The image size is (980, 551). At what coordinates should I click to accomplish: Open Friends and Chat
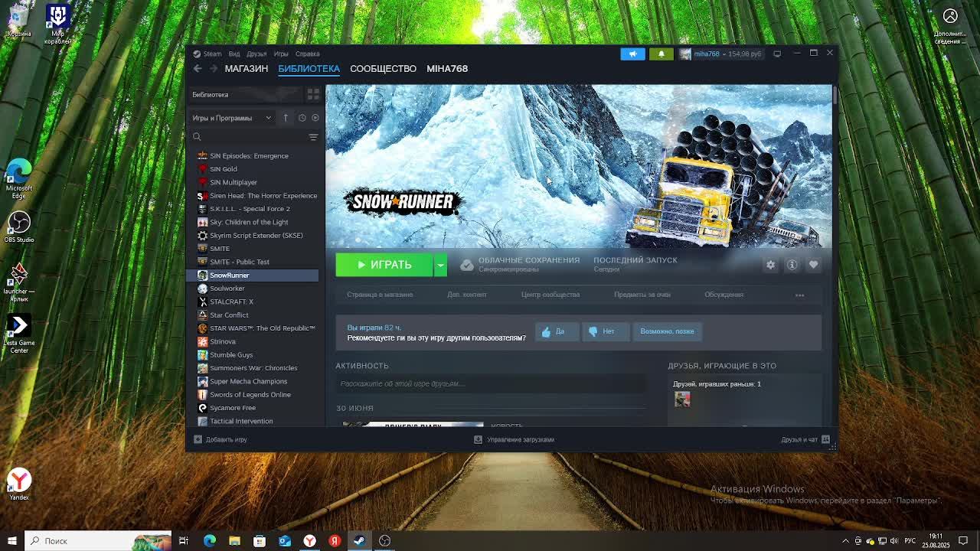point(805,439)
